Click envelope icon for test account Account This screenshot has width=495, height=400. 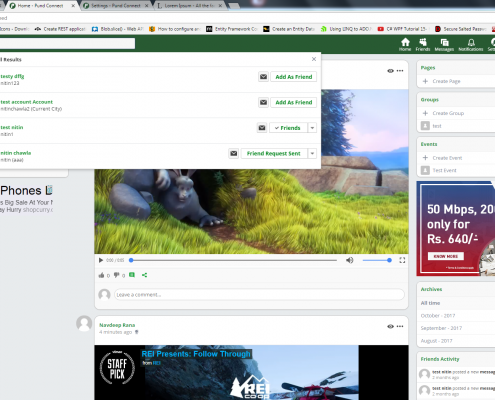[x=263, y=102]
